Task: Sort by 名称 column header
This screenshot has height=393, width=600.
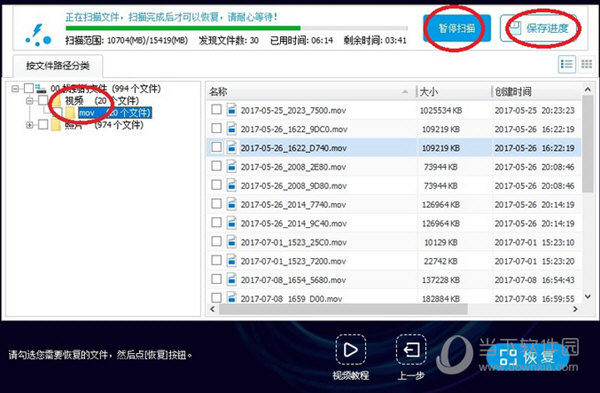Action: 311,92
